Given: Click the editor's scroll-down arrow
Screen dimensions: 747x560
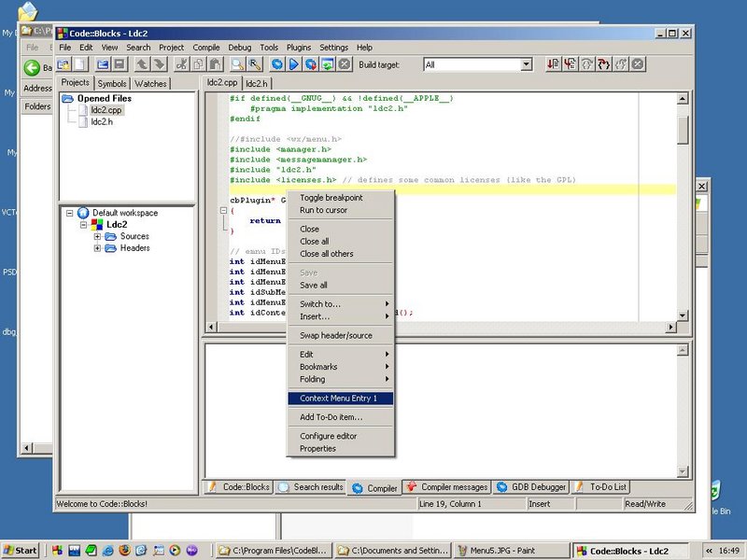Looking at the screenshot, I should (x=683, y=315).
